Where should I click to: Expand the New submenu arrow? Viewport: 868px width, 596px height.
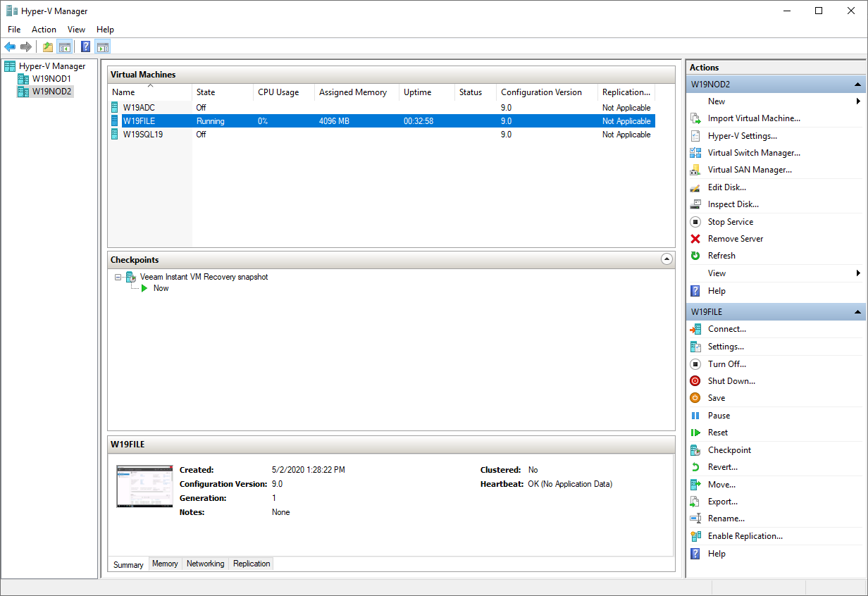[x=858, y=101]
